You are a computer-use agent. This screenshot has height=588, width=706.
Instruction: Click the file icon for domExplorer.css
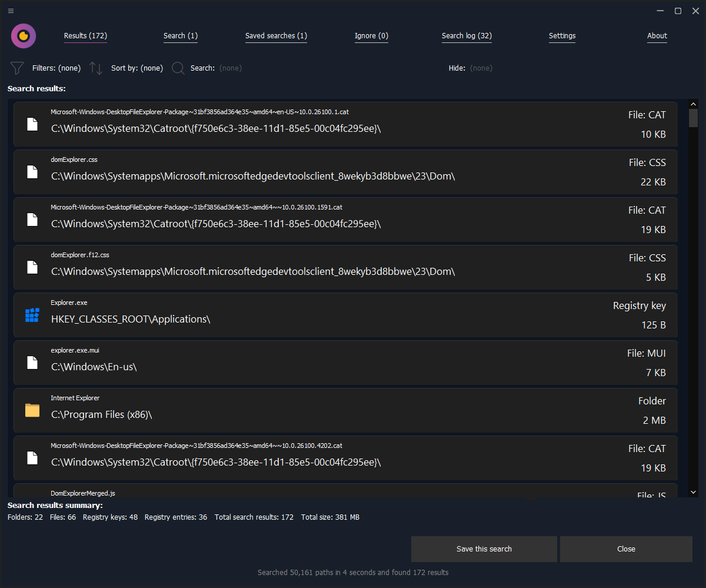[x=32, y=172]
